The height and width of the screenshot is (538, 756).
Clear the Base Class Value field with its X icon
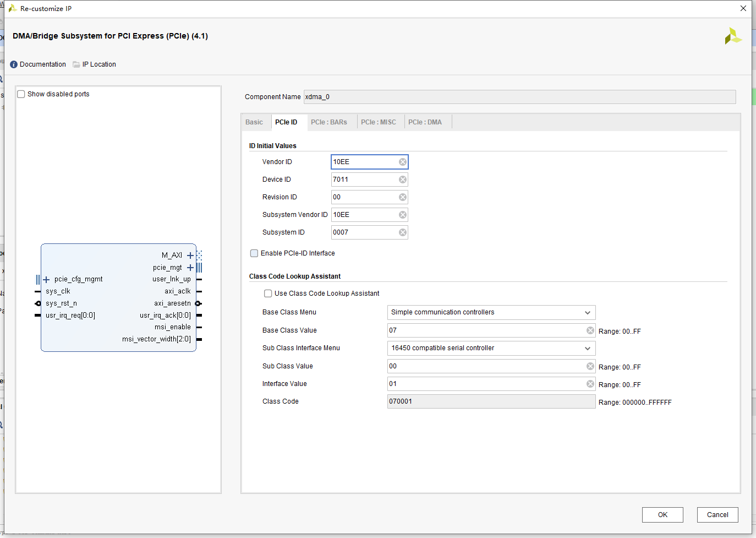pos(590,330)
